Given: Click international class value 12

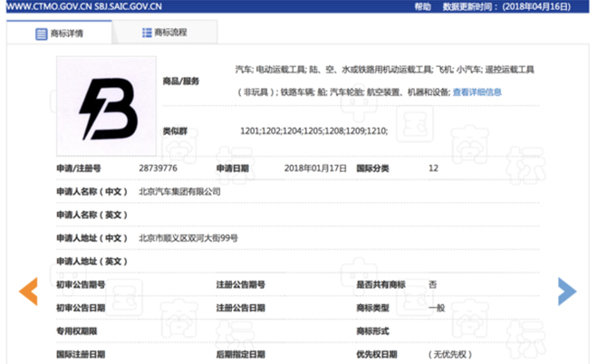Looking at the screenshot, I should pyautogui.click(x=433, y=168).
